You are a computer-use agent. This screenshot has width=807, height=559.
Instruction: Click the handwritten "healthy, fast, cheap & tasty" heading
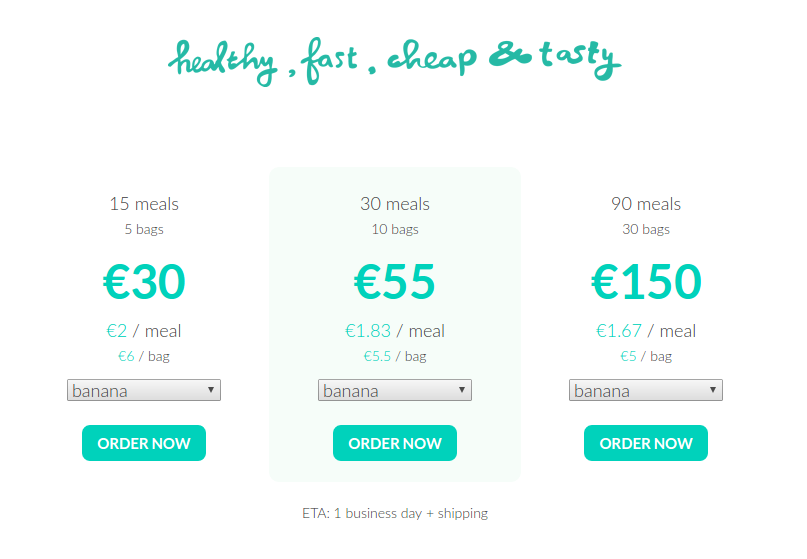pyautogui.click(x=394, y=60)
